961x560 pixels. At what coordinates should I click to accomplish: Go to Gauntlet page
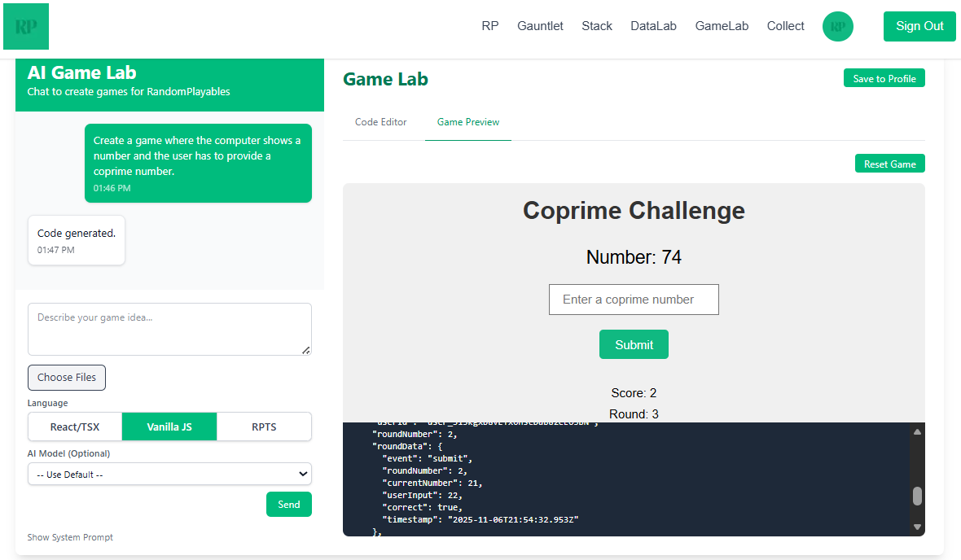pyautogui.click(x=540, y=26)
